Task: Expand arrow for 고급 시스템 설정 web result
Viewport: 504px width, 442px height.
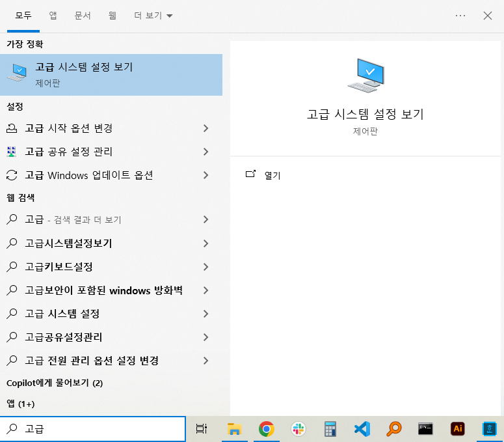Action: click(206, 314)
